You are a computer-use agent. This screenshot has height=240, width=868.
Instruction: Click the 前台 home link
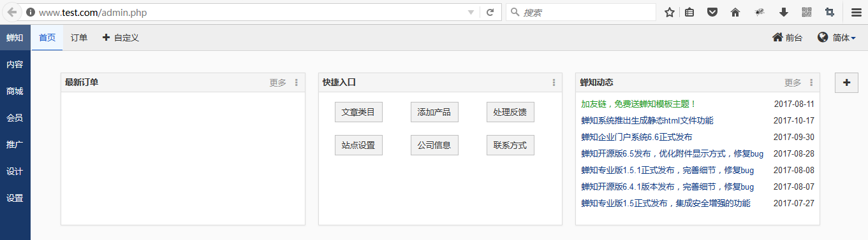pyautogui.click(x=787, y=38)
